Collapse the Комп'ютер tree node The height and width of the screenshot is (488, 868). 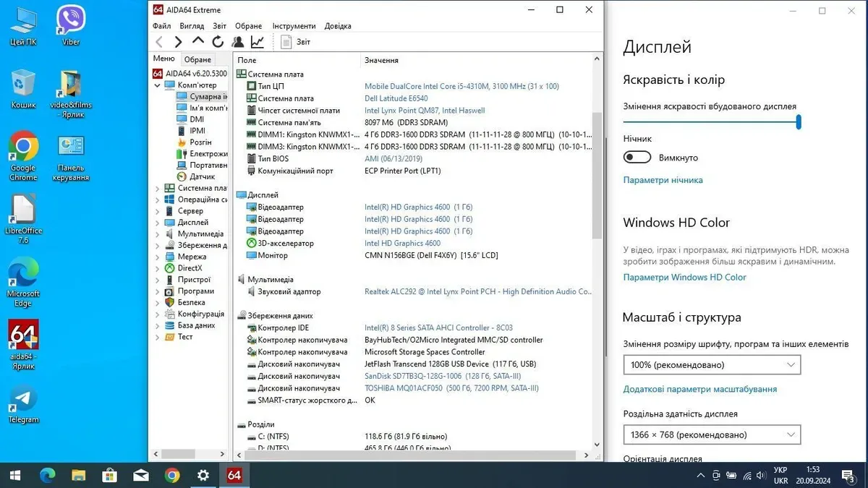pos(158,85)
